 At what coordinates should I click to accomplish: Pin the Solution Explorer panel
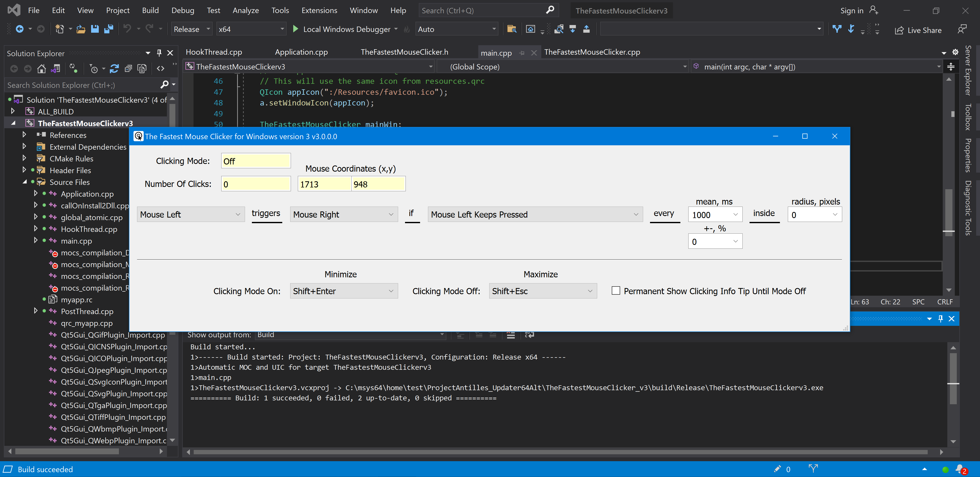pos(159,53)
